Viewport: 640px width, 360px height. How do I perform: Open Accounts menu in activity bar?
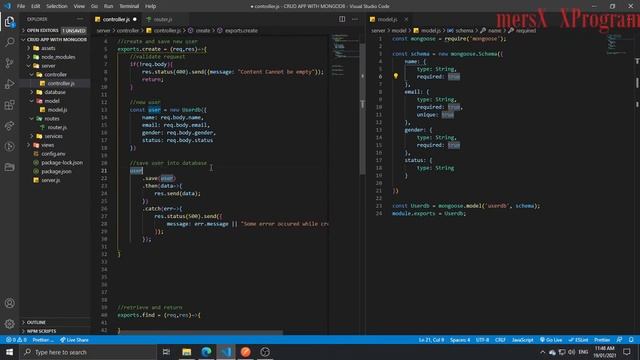[x=9, y=303]
